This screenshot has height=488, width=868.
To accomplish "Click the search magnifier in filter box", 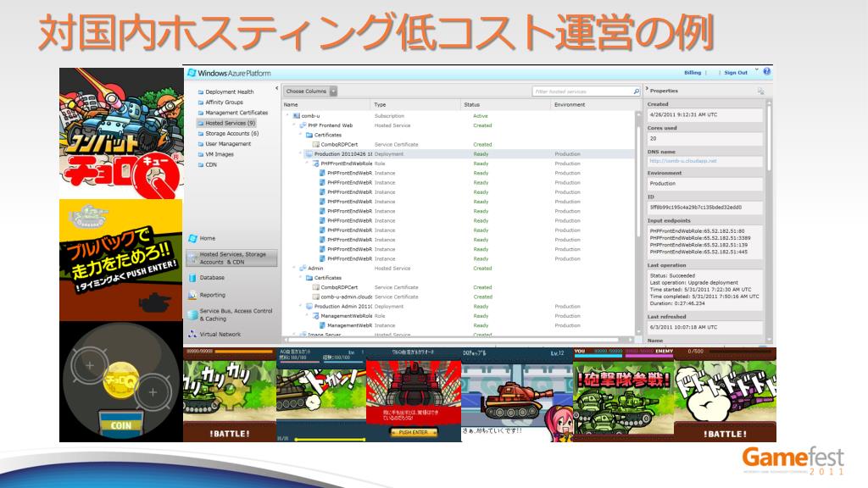I will (636, 91).
